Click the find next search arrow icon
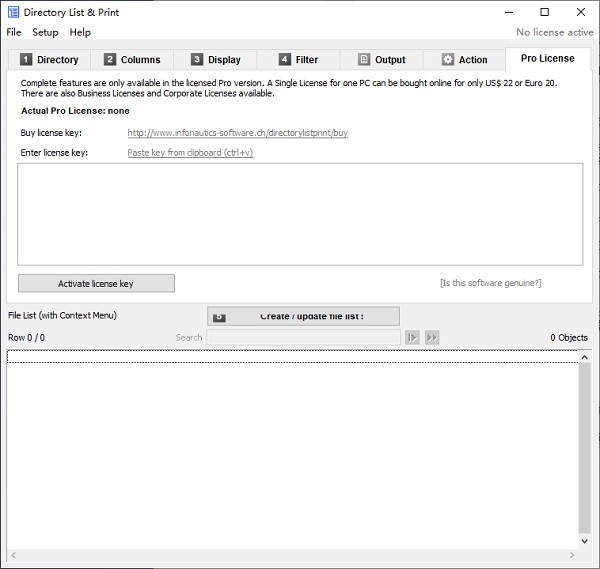 [x=412, y=338]
